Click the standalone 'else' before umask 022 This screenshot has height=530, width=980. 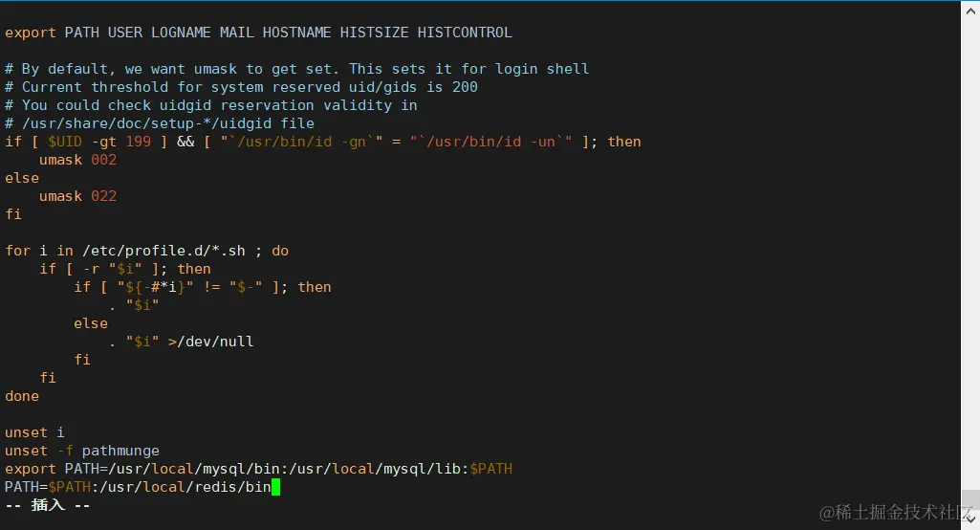(22, 178)
